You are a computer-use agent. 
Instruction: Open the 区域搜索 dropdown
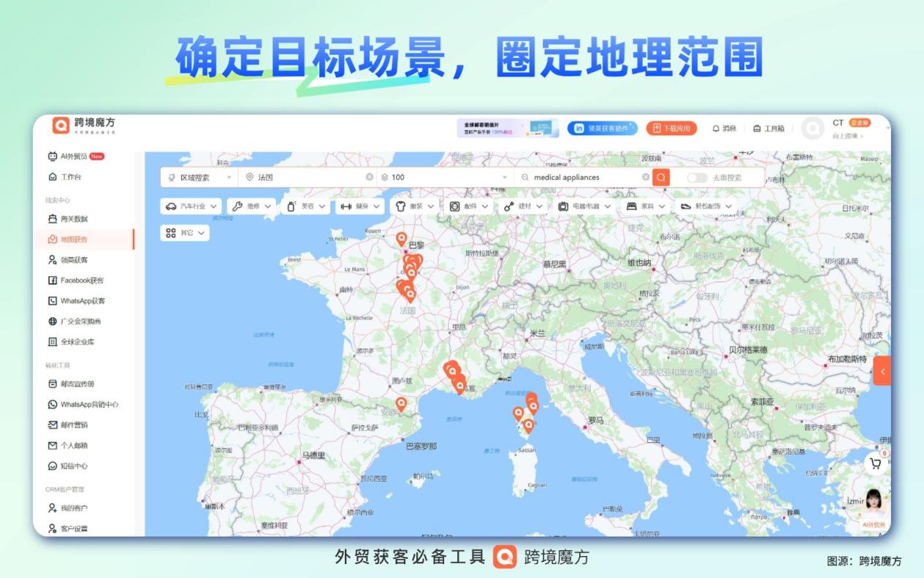(x=196, y=177)
